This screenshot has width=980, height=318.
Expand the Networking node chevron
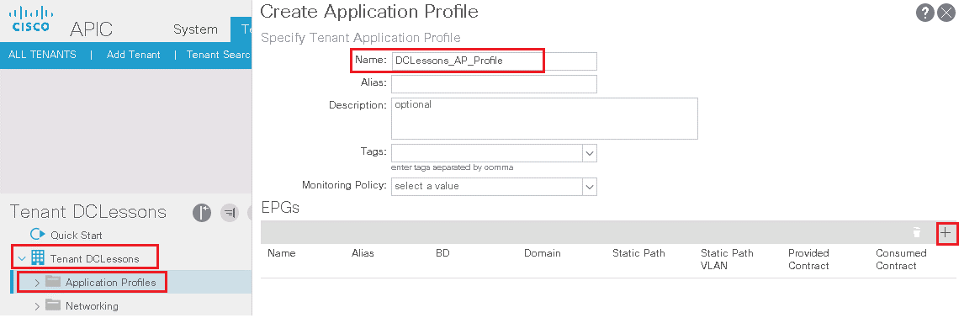point(37,306)
